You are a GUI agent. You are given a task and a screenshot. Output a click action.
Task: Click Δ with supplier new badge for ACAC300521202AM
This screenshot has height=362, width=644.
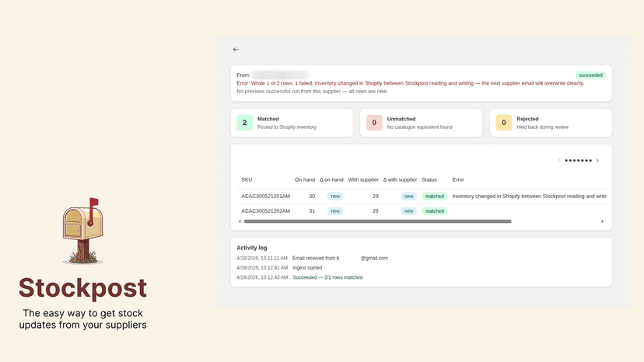point(408,211)
